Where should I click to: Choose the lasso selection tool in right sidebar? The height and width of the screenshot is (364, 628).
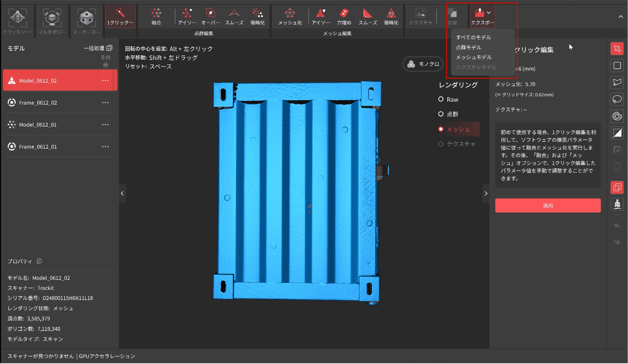(x=617, y=99)
